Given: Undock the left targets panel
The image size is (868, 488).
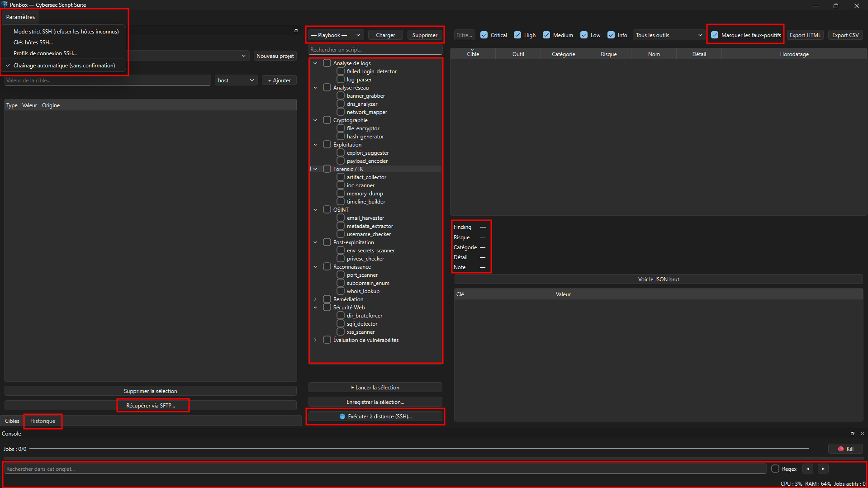Looking at the screenshot, I should point(296,30).
